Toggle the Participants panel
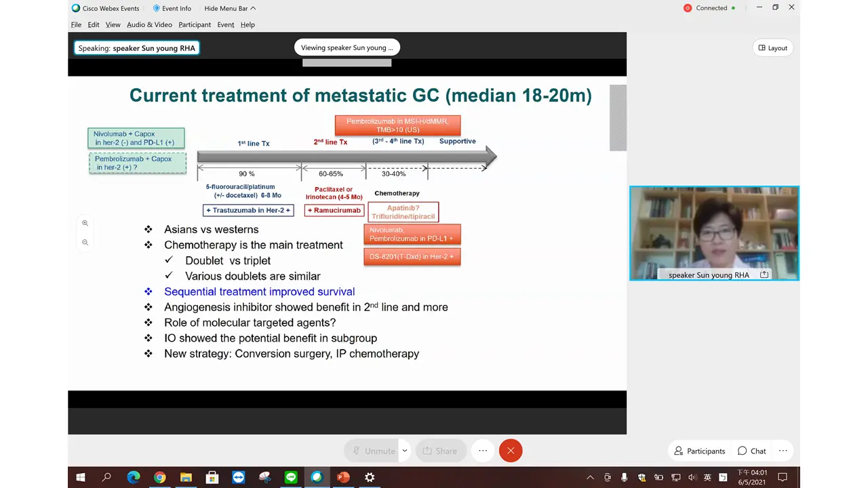The image size is (868, 488). (699, 451)
